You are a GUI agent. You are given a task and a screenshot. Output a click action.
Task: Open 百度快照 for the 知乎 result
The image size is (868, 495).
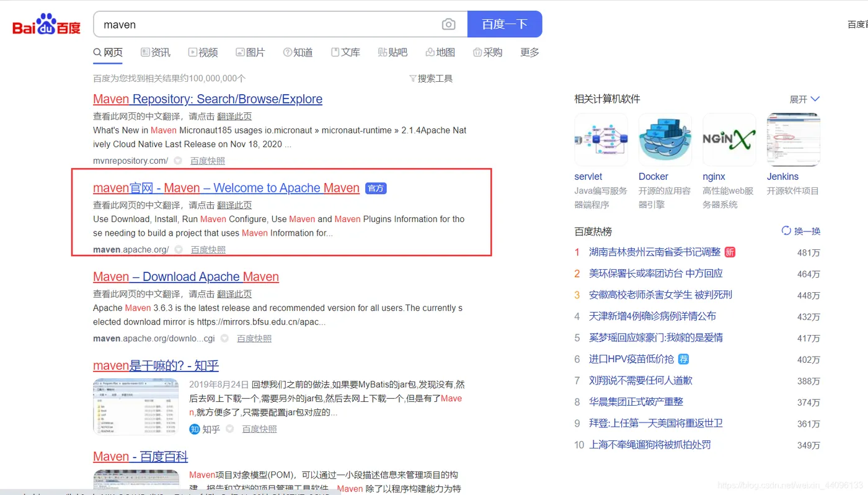coord(259,429)
